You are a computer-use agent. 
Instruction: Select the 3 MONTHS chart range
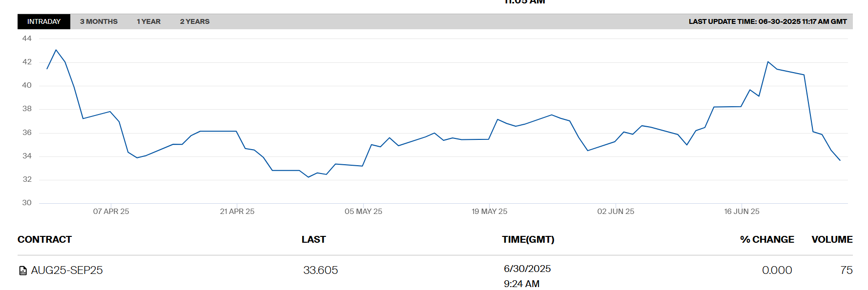99,21
